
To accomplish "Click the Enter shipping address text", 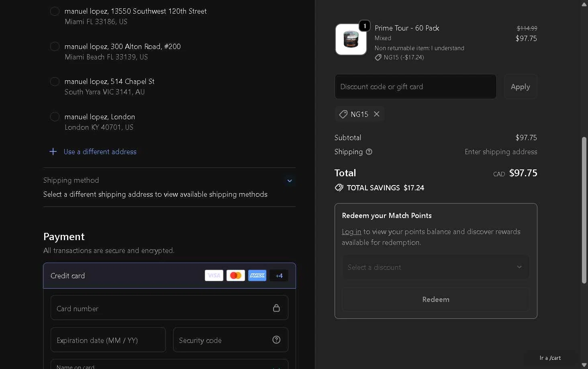I will click(x=501, y=152).
